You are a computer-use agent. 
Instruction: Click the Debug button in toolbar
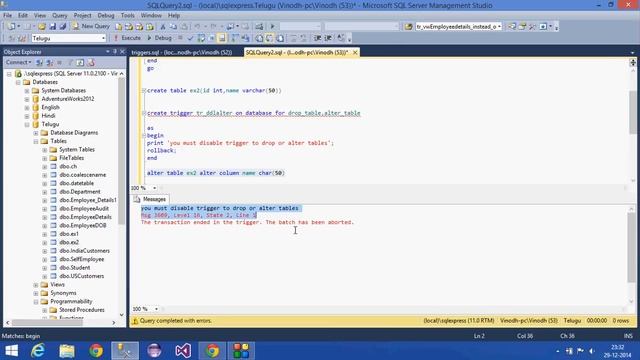(x=159, y=38)
